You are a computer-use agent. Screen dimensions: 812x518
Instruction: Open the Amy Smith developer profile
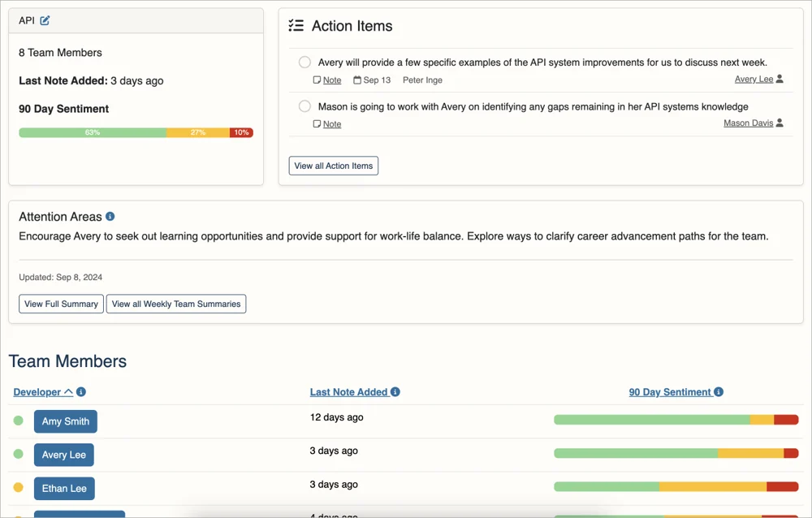coord(66,421)
